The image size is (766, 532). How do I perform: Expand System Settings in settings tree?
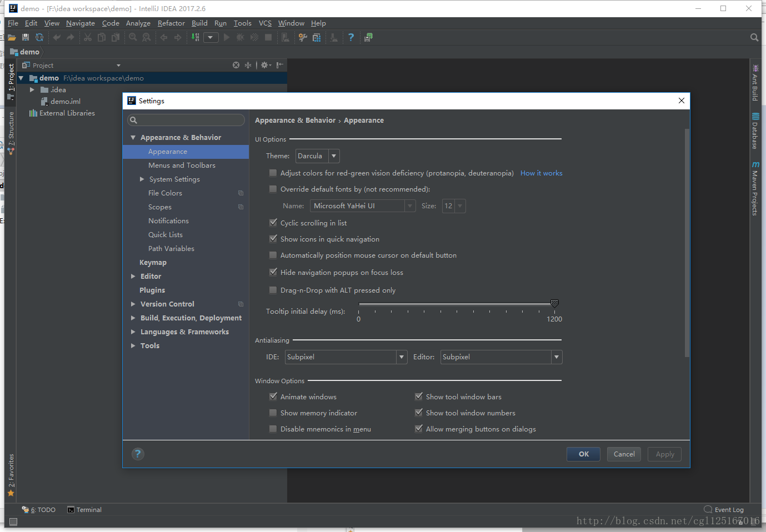[142, 179]
